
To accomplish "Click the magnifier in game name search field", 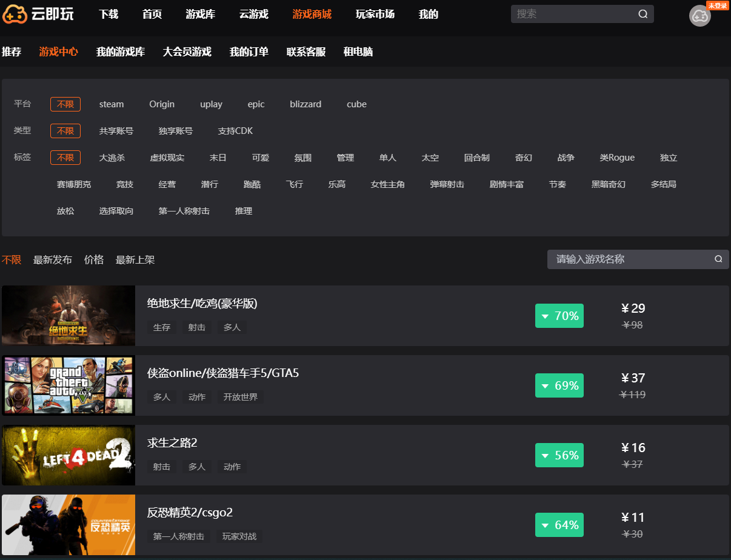I will click(718, 259).
